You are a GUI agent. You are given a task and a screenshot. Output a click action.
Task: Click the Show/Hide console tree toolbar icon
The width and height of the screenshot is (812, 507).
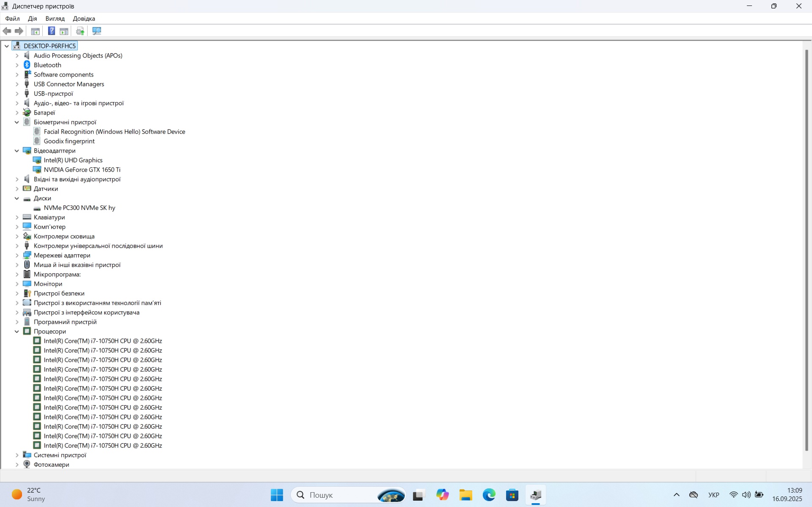[36, 31]
